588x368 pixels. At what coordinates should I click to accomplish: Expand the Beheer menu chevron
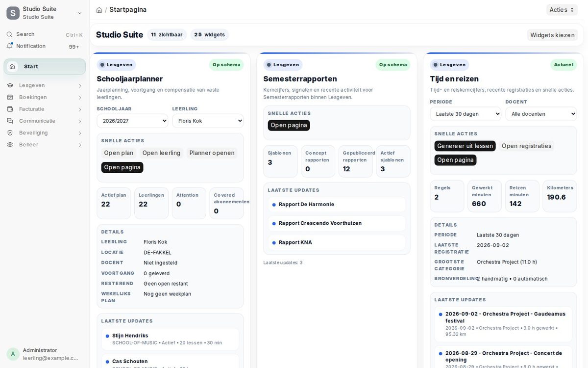pyautogui.click(x=80, y=145)
